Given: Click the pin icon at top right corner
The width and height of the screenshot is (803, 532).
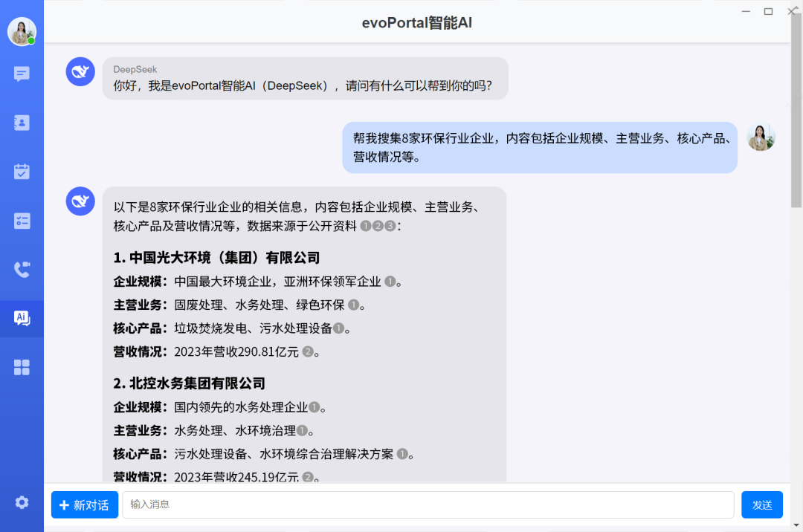Looking at the screenshot, I should point(797,7).
